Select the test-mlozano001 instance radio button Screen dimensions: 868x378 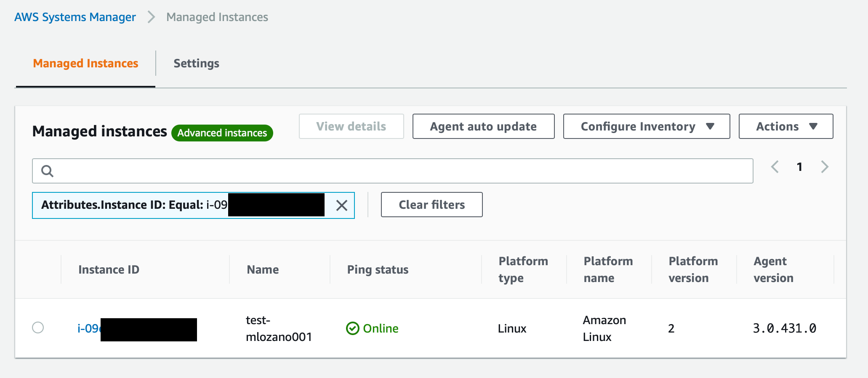38,327
